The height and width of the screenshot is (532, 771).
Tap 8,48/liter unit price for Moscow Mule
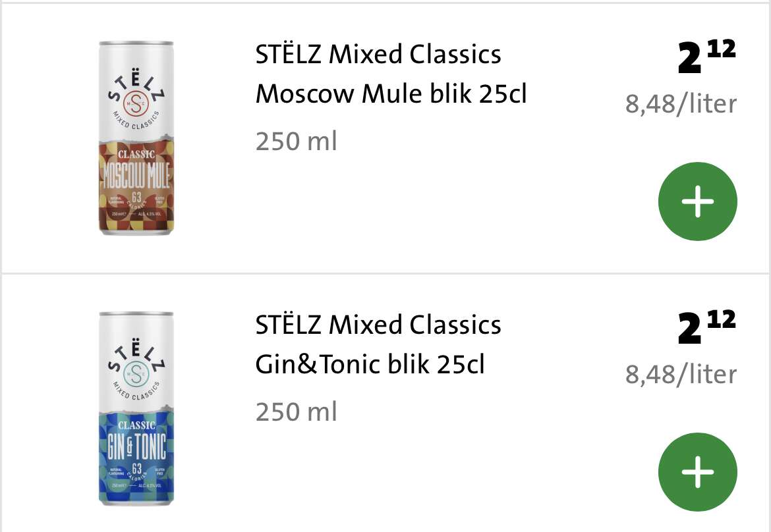(x=681, y=104)
